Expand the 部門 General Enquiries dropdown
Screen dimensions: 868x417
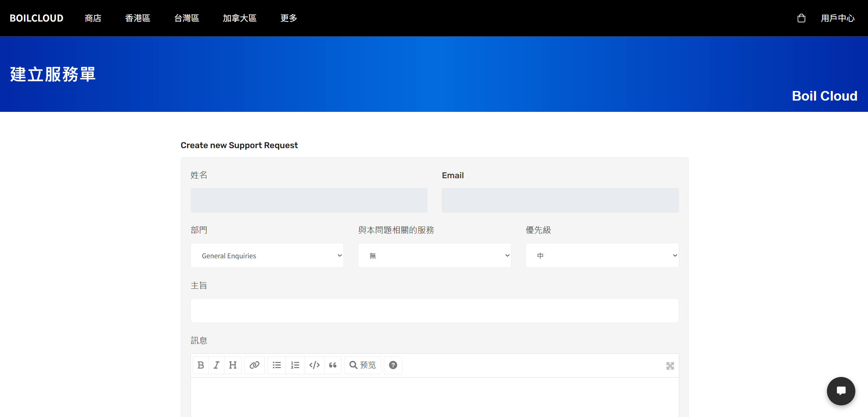[x=267, y=256]
